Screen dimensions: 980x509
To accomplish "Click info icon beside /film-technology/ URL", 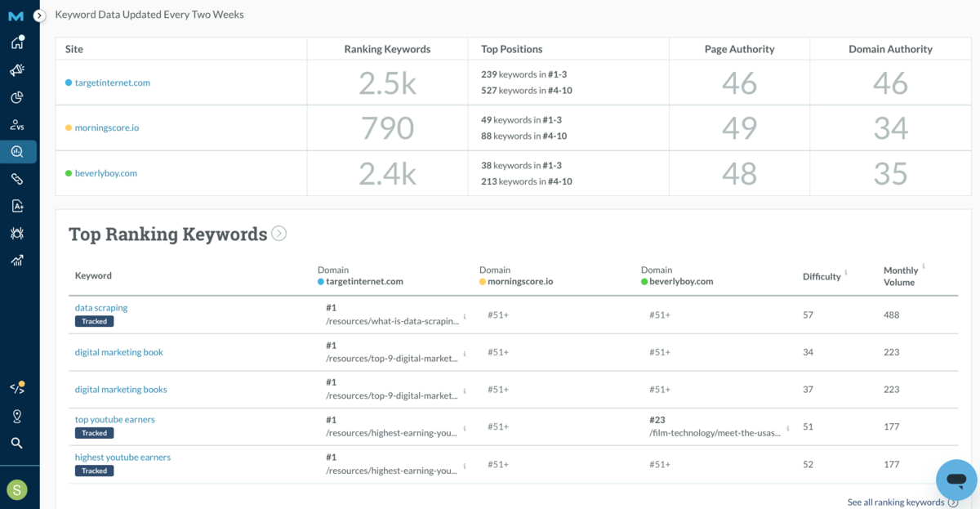I will (788, 428).
